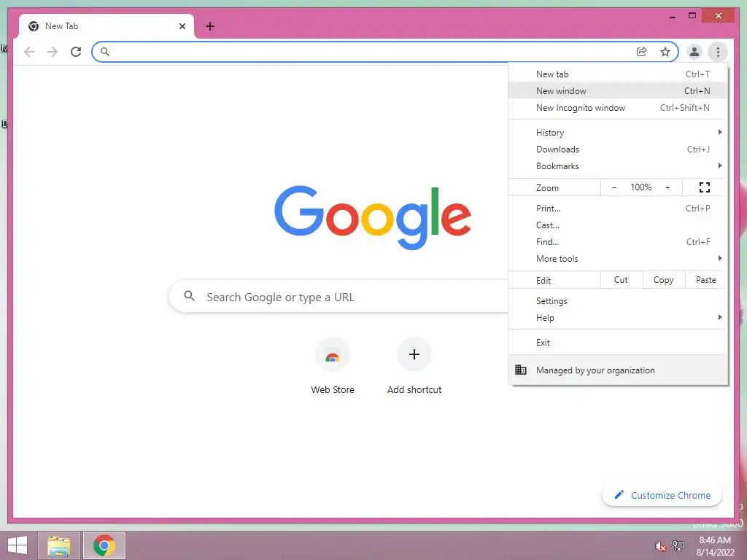Open a New Incognito window
747x560 pixels.
click(618, 108)
